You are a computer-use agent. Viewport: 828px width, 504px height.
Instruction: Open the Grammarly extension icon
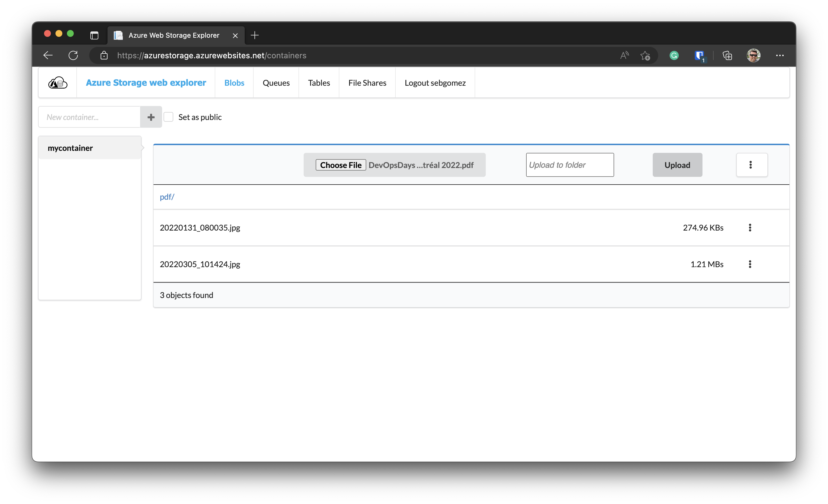[674, 56]
